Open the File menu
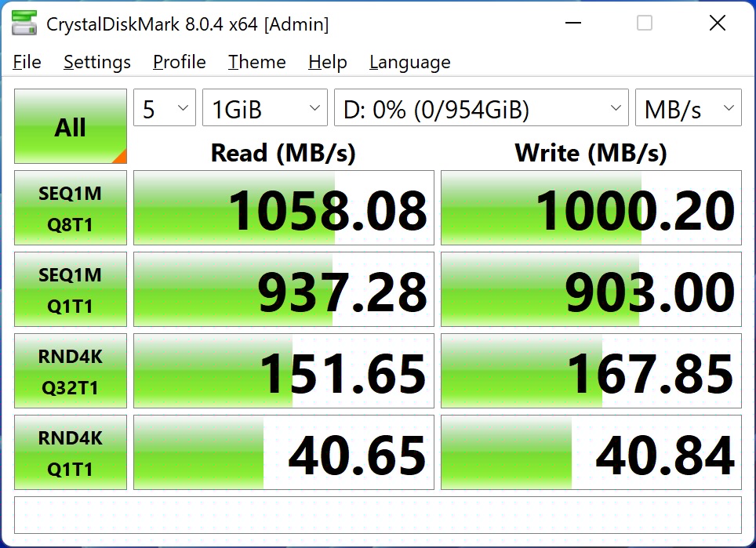 tap(27, 62)
